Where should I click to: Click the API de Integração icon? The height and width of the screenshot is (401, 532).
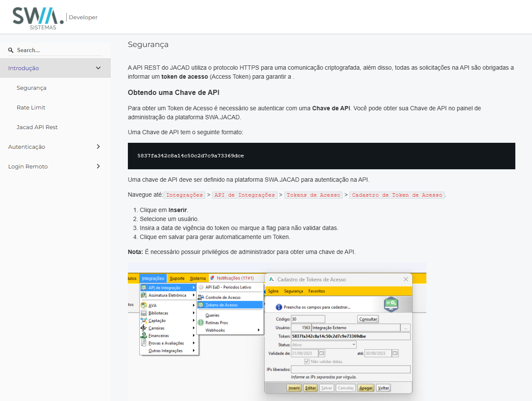[144, 288]
